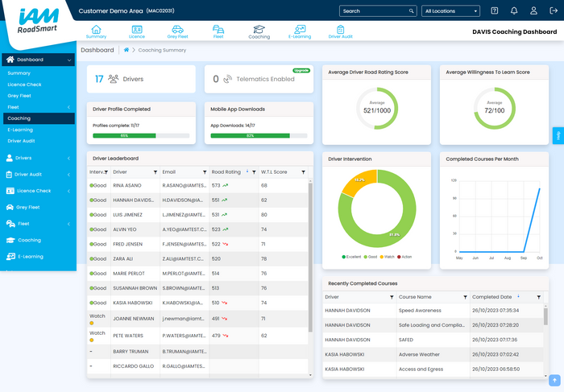Toggle the Watch legend item in Driver Intervention
The image size is (564, 392).
click(388, 257)
